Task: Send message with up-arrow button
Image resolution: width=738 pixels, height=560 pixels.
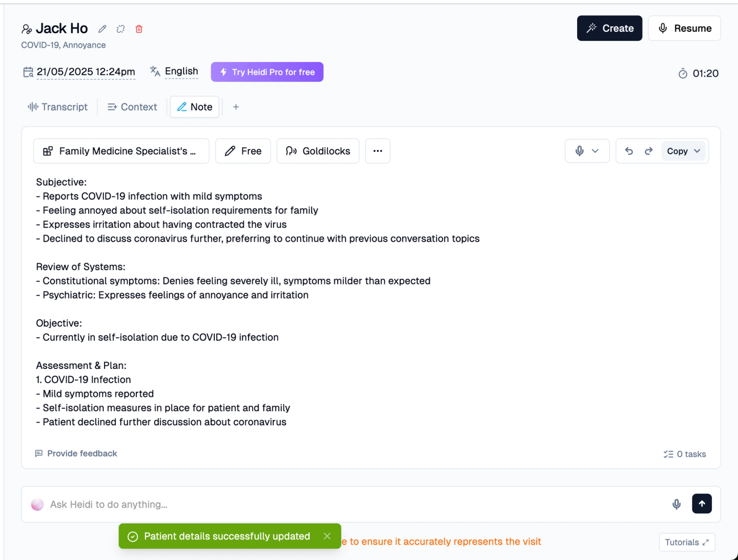Action: 702,504
